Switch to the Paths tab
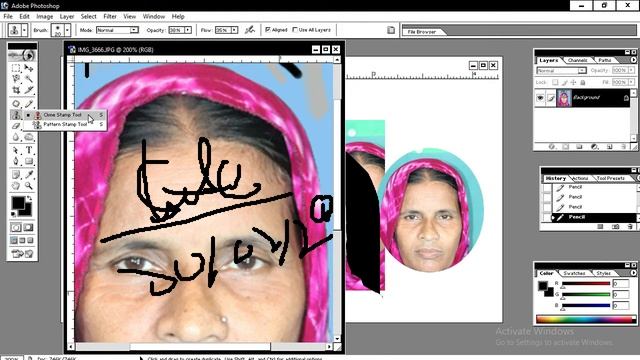 [x=604, y=60]
